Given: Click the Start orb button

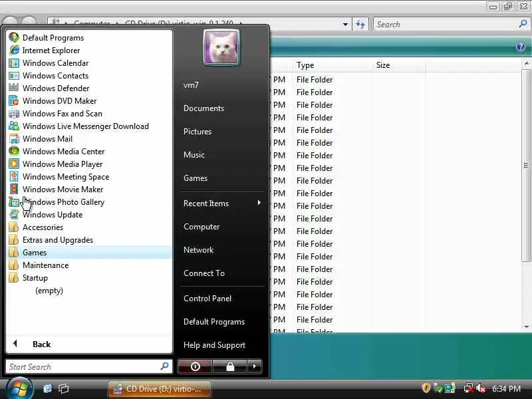Looking at the screenshot, I should coord(19,389).
